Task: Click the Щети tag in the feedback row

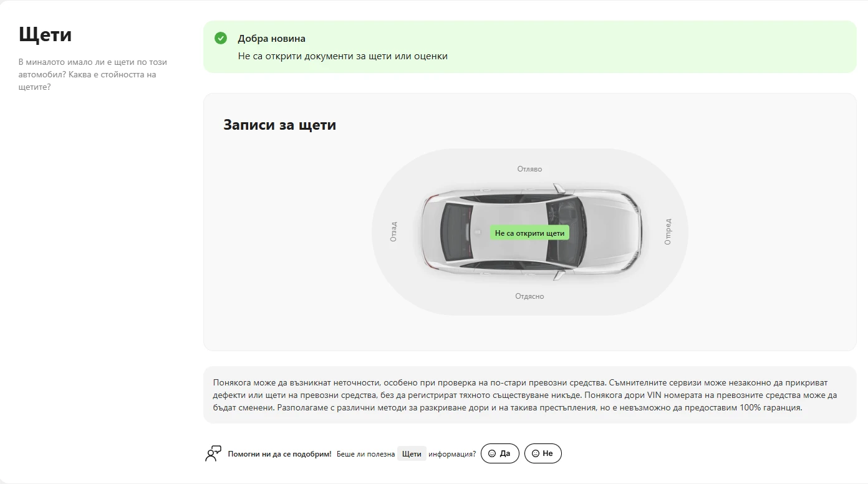Action: click(412, 453)
